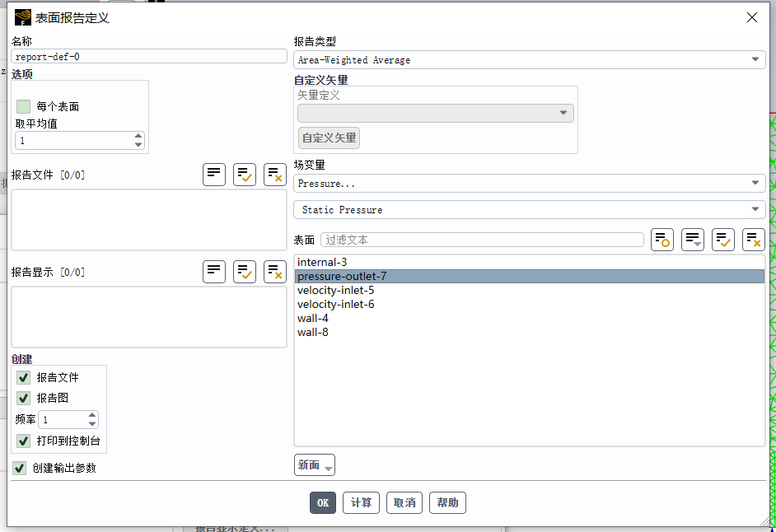Select pressure-outlet-7 in the surface list
This screenshot has height=532, width=776.
[x=530, y=276]
